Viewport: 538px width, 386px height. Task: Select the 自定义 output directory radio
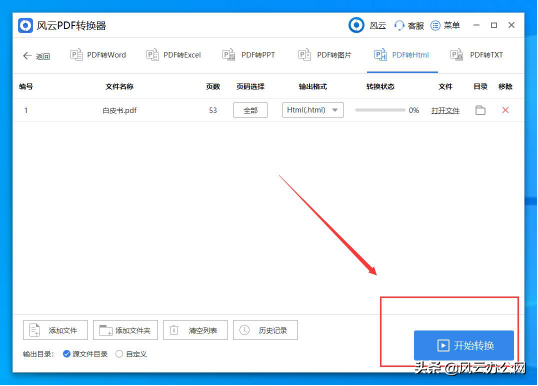point(131,354)
